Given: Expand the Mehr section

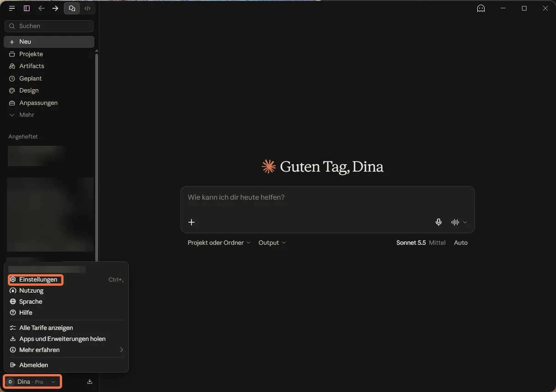Looking at the screenshot, I should coord(49,115).
